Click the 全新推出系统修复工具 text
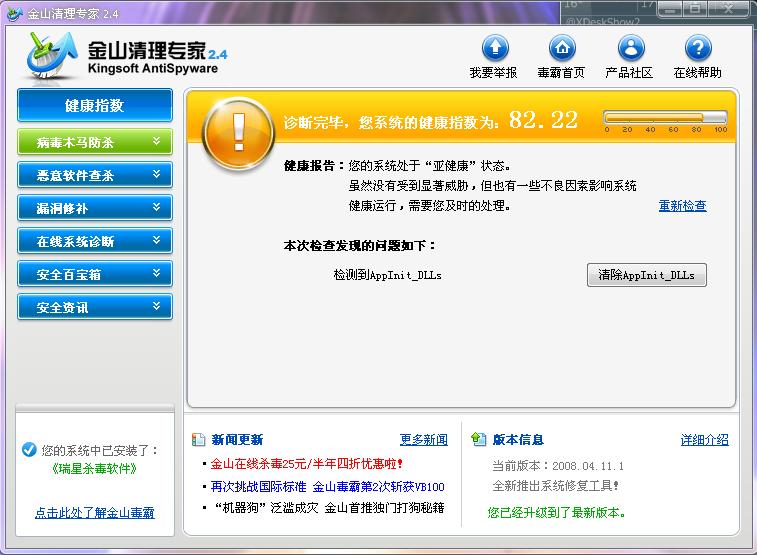The width and height of the screenshot is (757, 555). pyautogui.click(x=555, y=486)
